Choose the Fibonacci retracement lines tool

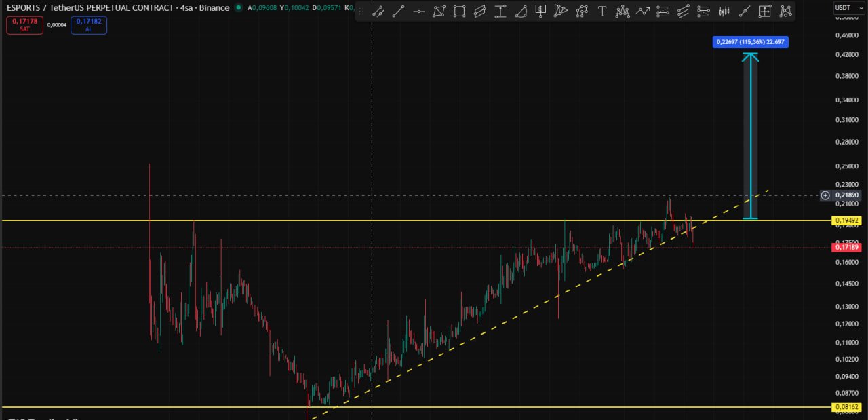coord(663,11)
